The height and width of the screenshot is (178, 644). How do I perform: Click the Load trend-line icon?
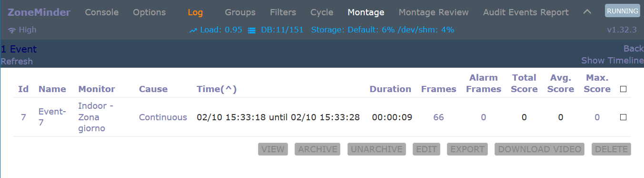click(x=193, y=30)
